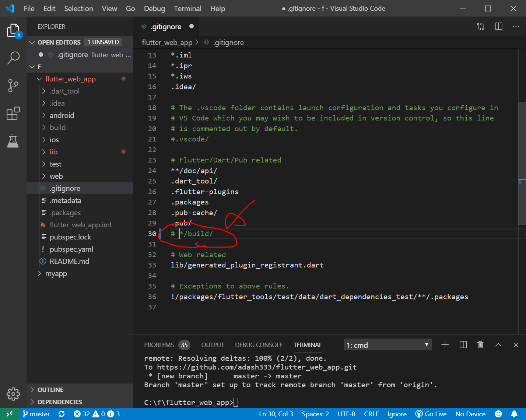Click the split editor right icon

click(498, 27)
